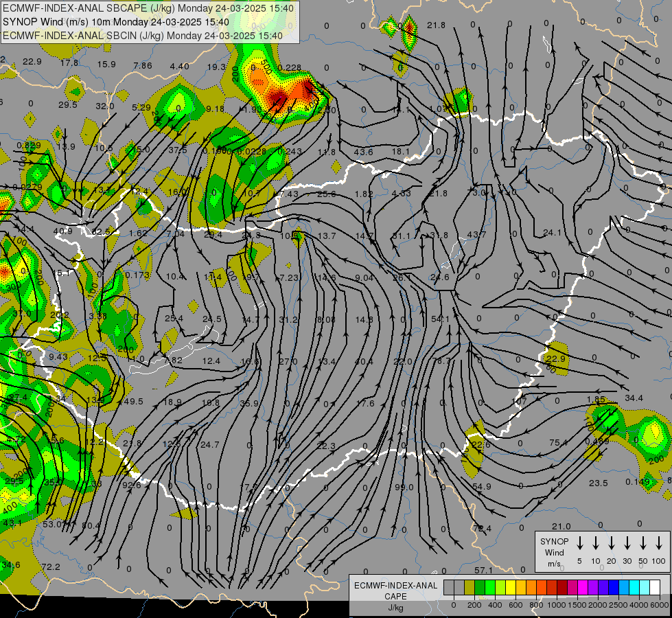Click the '17.6' value on the map
This screenshot has height=618, width=672.
[365, 403]
